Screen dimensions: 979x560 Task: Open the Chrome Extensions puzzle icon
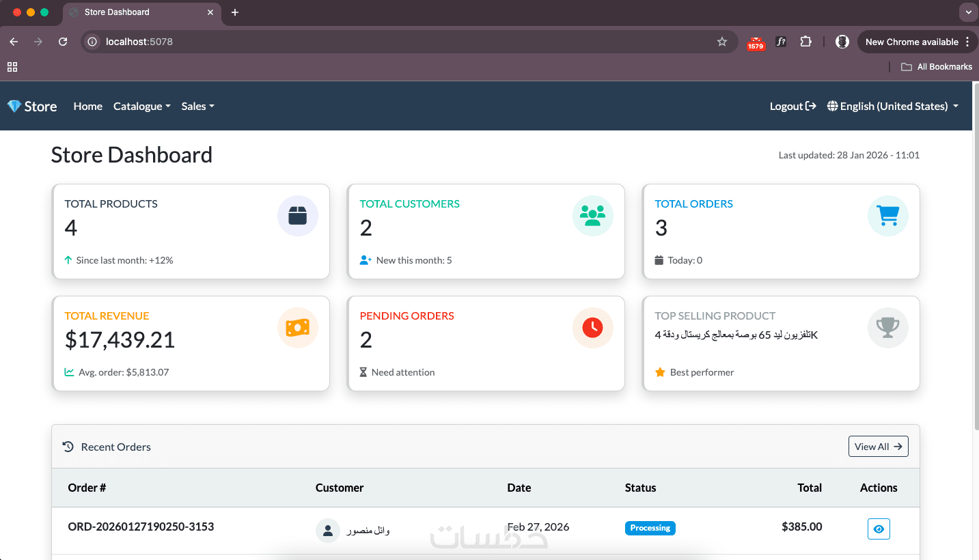tap(806, 42)
